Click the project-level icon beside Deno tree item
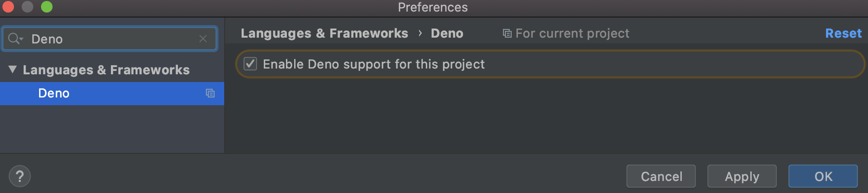868x193 pixels. (x=210, y=93)
